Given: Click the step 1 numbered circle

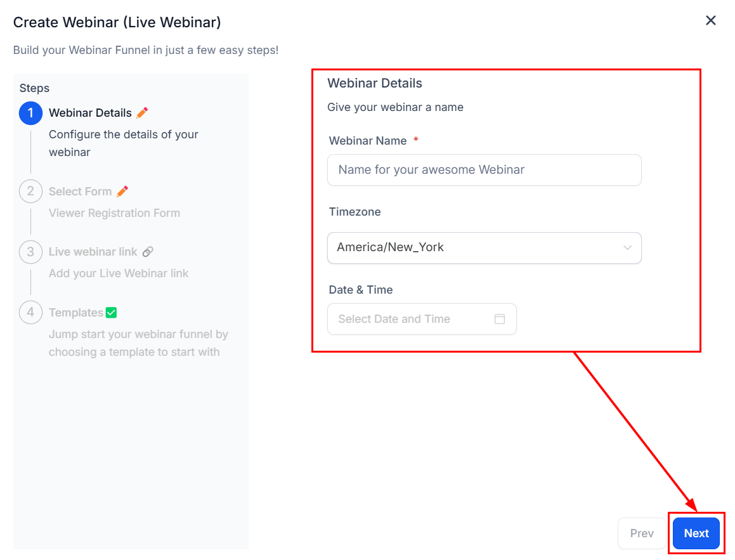Looking at the screenshot, I should pos(30,114).
